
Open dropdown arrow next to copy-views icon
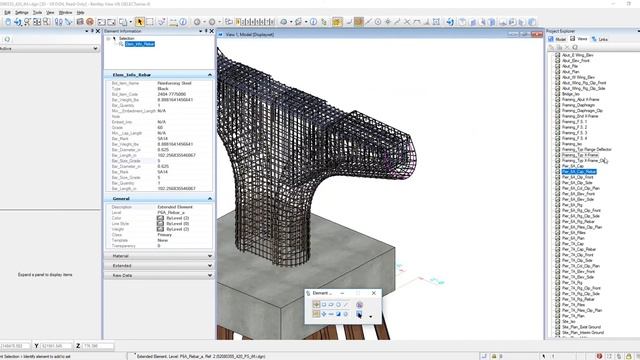tap(131, 22)
